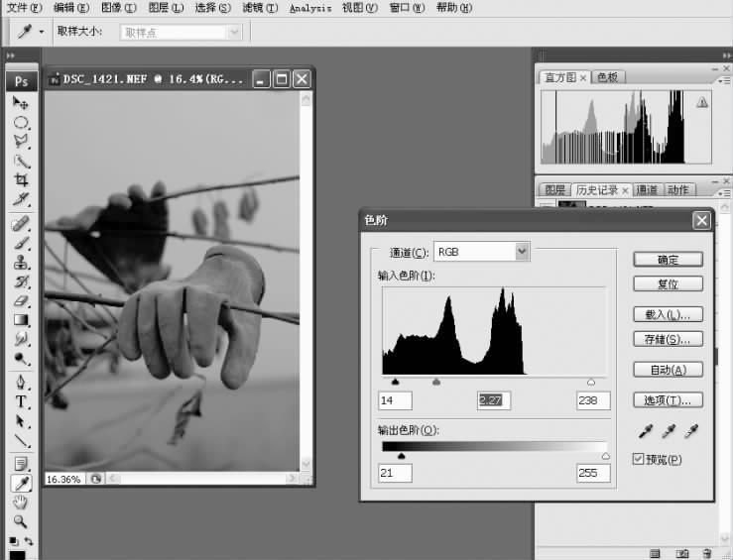Select the Zoom magnifier tool
This screenshot has height=560, width=733.
tap(20, 521)
